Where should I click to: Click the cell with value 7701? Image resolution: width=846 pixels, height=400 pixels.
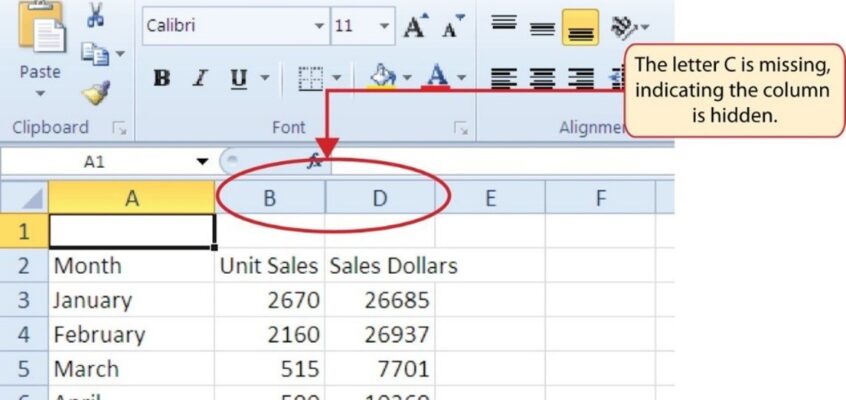(x=380, y=369)
